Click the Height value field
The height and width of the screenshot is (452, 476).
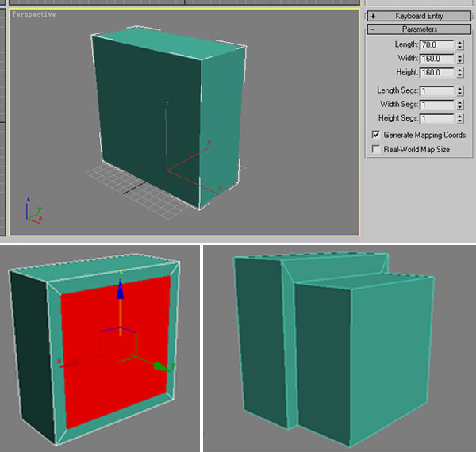437,72
